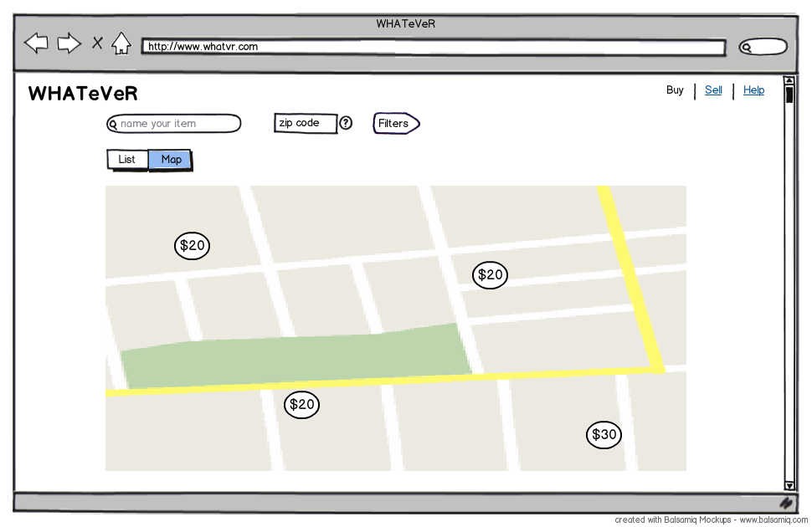Select the Buy tab
The image size is (812, 527).
pos(675,90)
